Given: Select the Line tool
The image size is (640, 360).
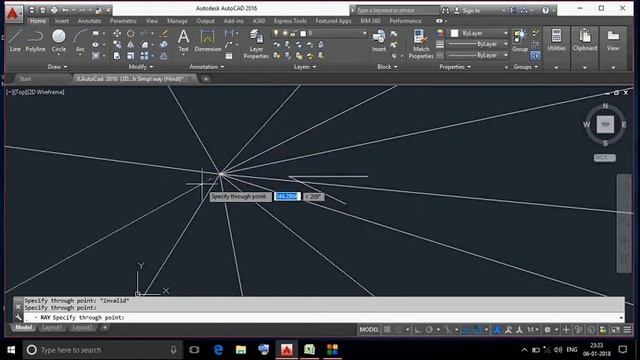Looking at the screenshot, I should (15, 40).
